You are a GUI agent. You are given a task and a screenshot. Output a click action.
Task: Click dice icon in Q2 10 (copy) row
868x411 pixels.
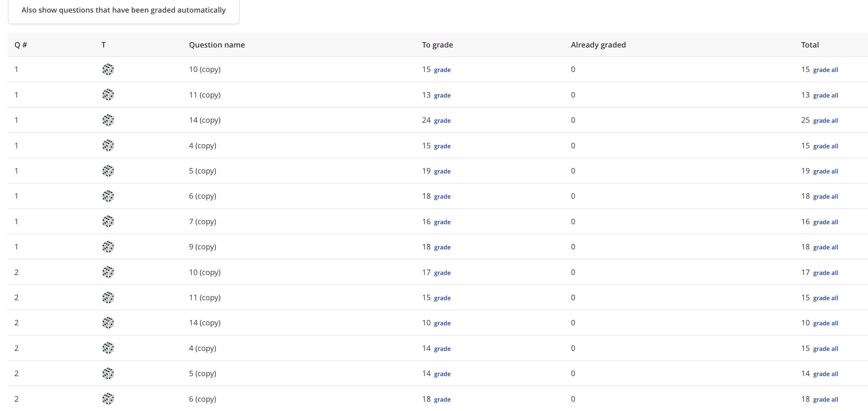click(x=108, y=272)
